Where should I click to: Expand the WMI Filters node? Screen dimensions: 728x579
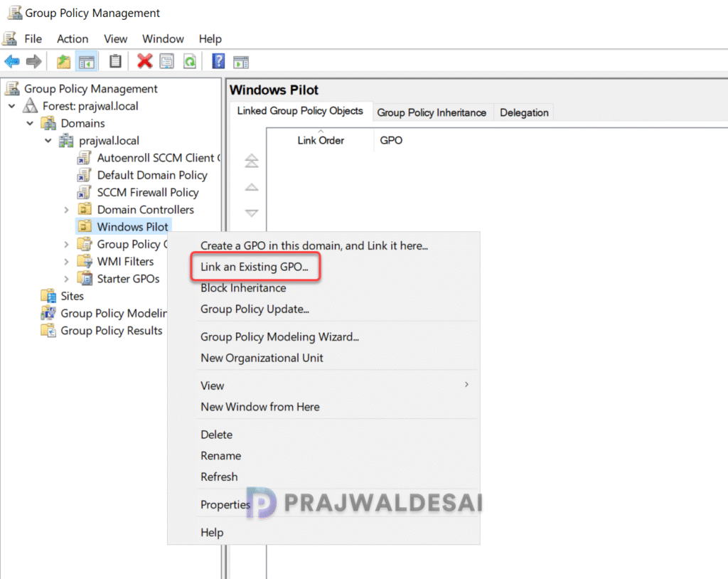pos(66,262)
